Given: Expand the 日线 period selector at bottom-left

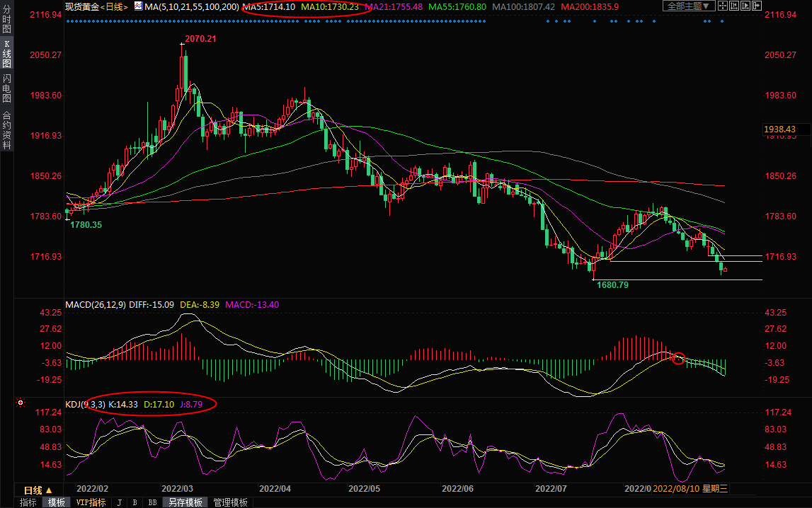Looking at the screenshot, I should tap(38, 490).
